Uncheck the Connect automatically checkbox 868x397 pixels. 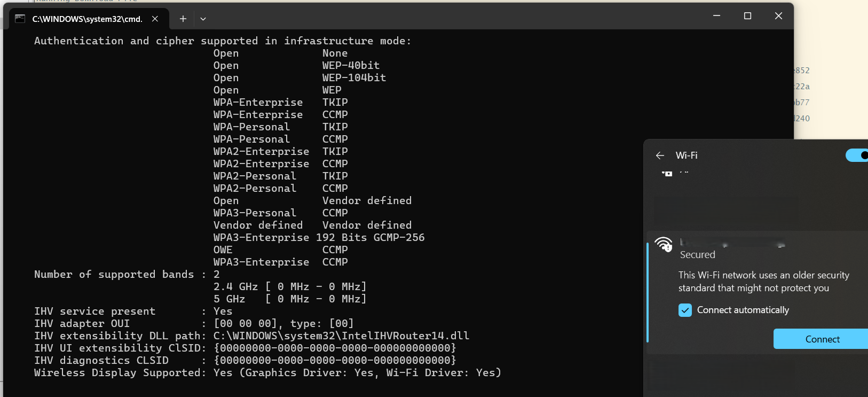coord(685,310)
